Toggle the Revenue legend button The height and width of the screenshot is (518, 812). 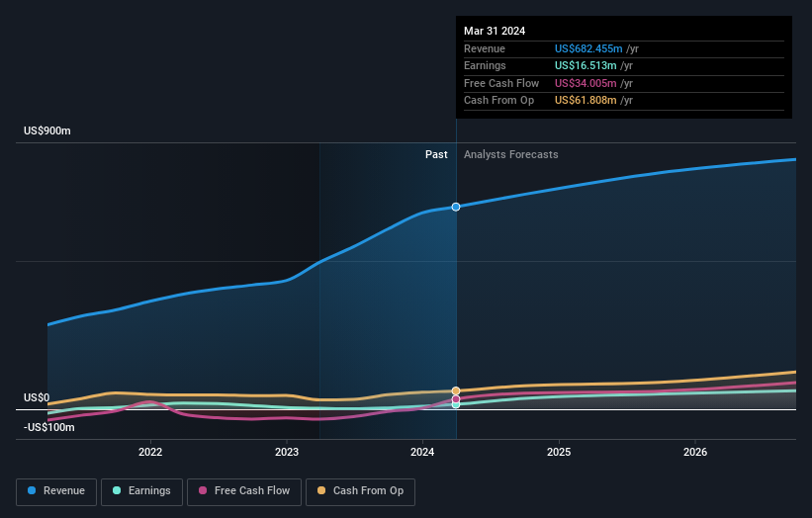(x=56, y=491)
